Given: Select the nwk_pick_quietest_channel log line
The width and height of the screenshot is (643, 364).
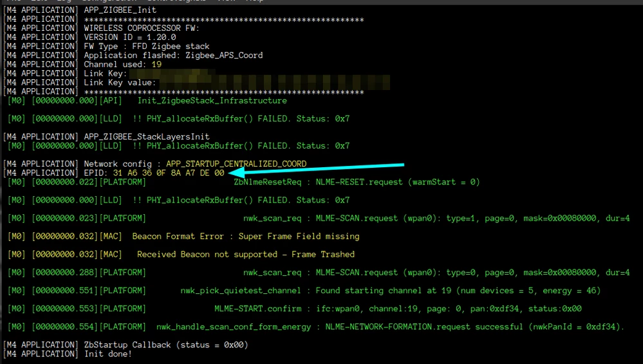Looking at the screenshot, I should point(304,291).
